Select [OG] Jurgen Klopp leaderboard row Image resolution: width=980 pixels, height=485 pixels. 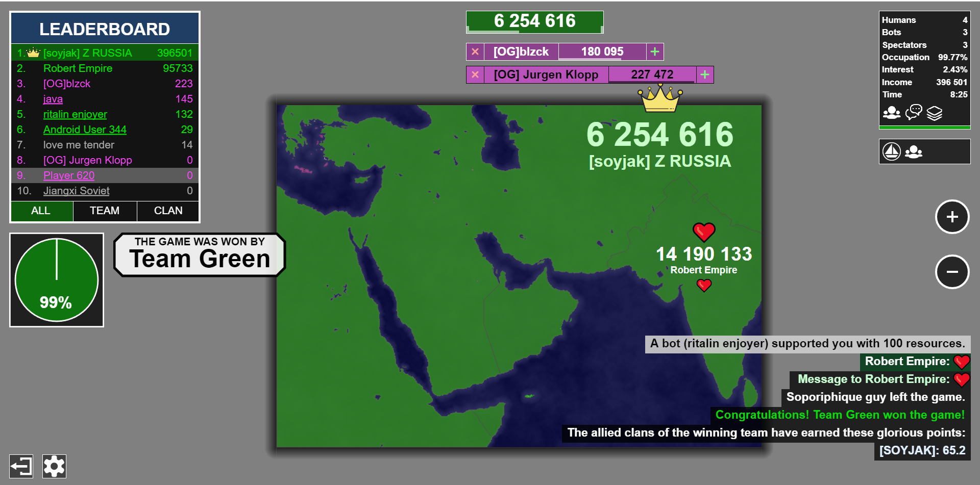click(x=105, y=160)
